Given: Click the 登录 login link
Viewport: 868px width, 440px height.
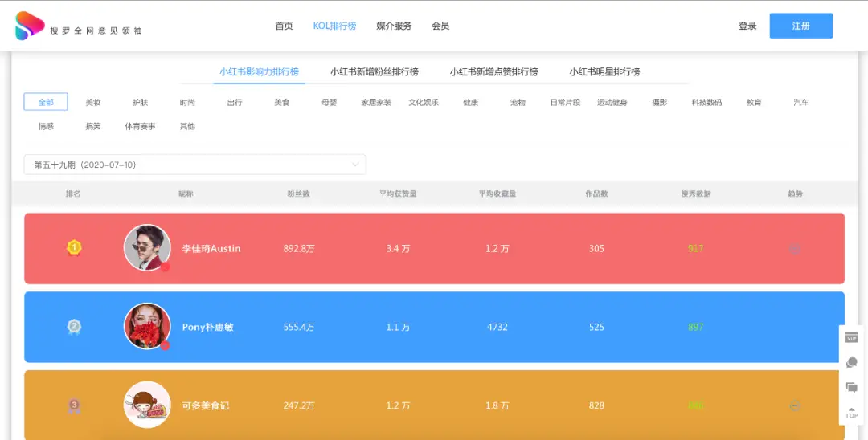Looking at the screenshot, I should click(x=747, y=26).
